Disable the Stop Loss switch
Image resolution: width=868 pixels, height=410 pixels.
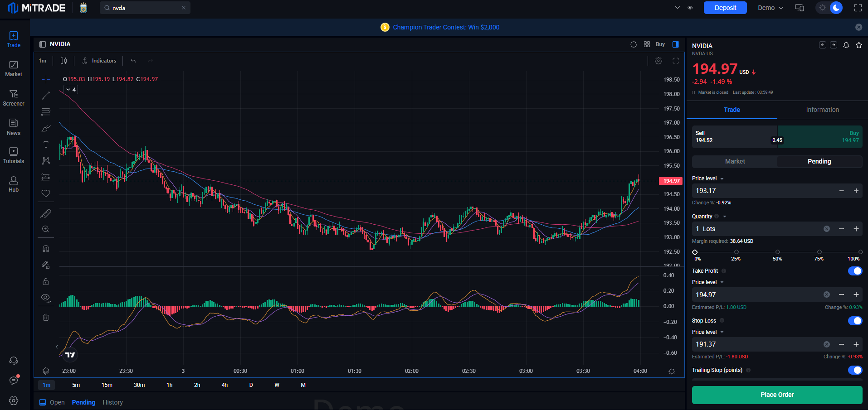point(855,321)
